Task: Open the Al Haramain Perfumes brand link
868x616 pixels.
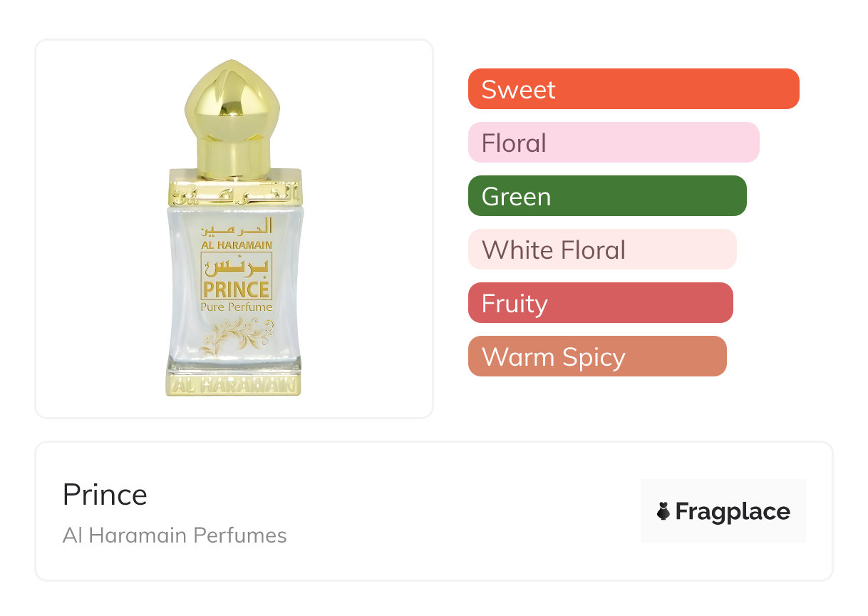Action: [175, 535]
